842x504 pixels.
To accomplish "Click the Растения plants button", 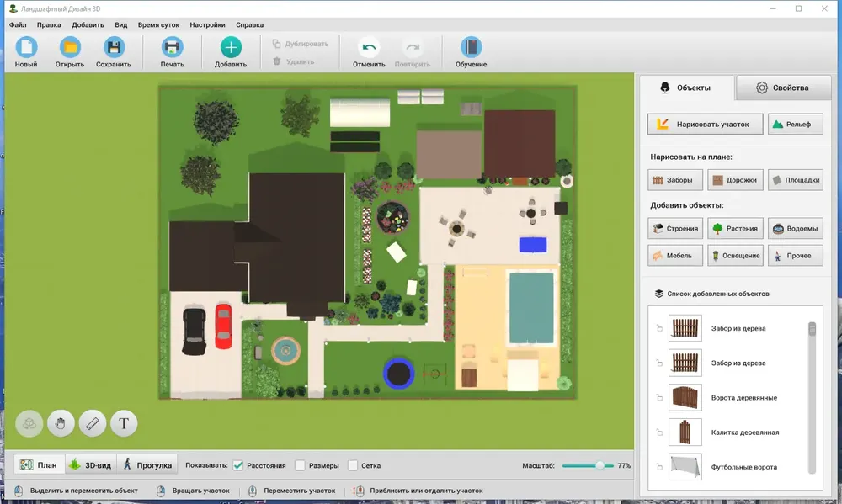I will (x=735, y=228).
